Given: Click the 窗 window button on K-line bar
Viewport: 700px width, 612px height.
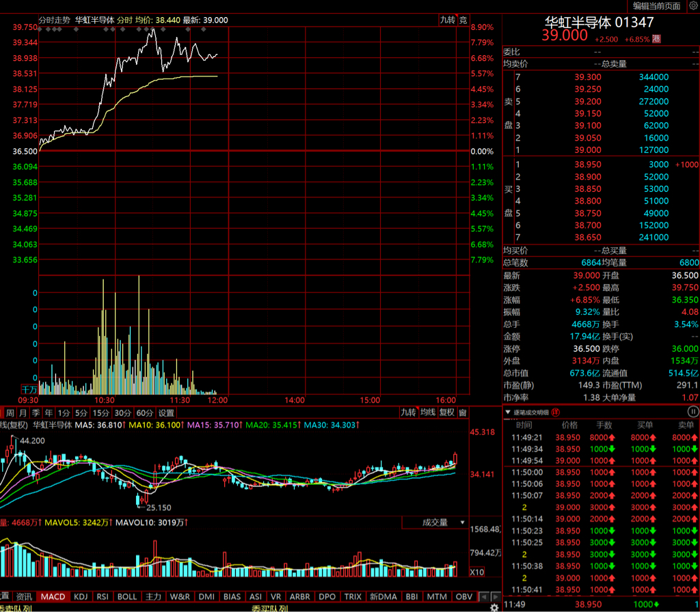Looking at the screenshot, I should click(x=463, y=413).
